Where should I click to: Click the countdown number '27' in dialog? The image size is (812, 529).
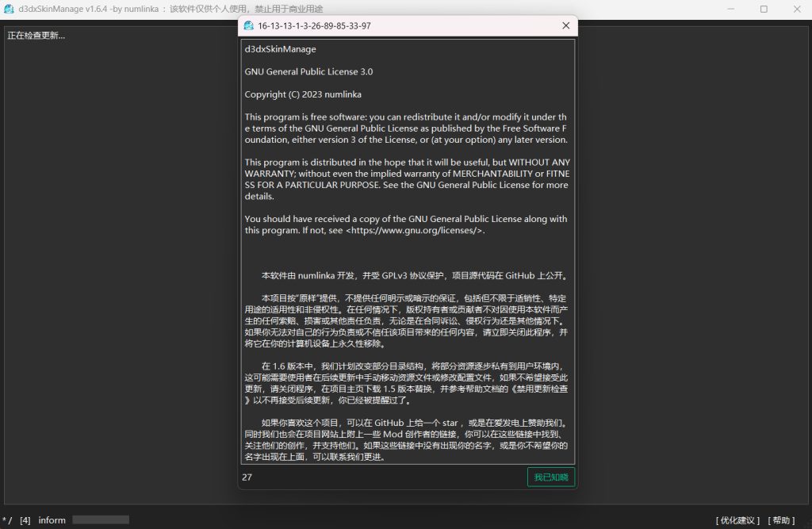[247, 477]
